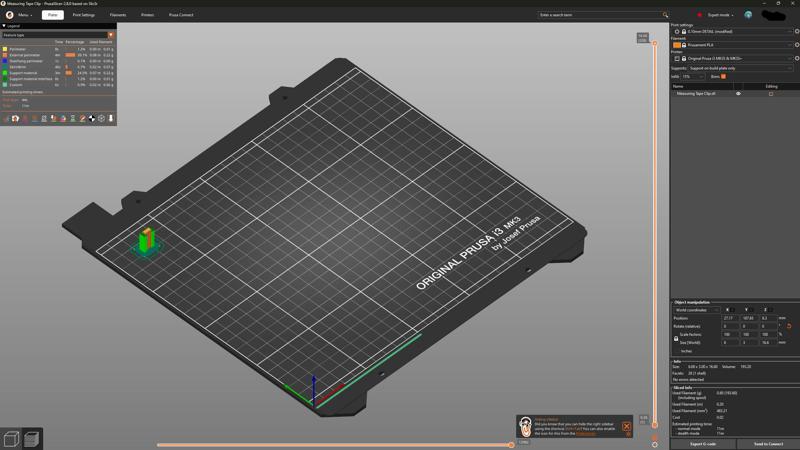Open Expert mode dropdown

[720, 15]
